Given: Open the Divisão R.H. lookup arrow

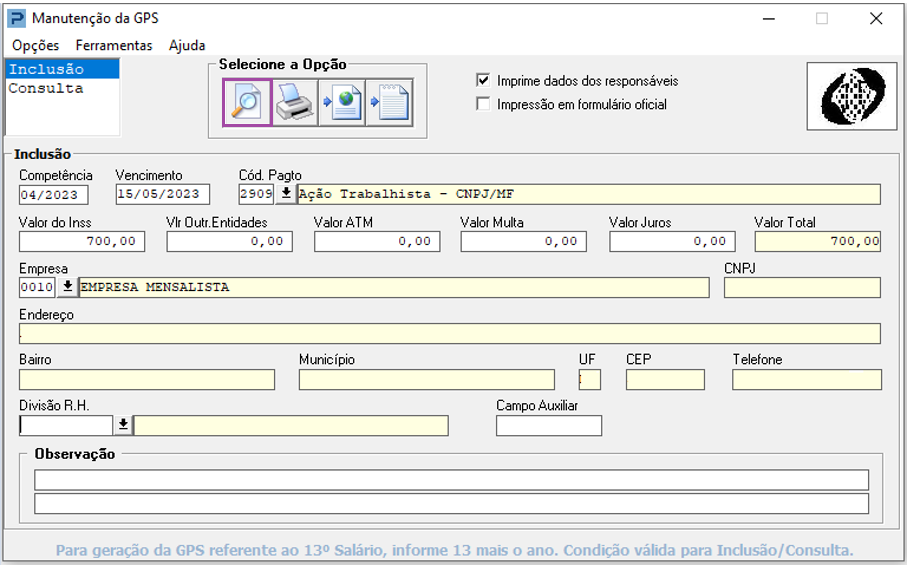Looking at the screenshot, I should click(x=123, y=425).
